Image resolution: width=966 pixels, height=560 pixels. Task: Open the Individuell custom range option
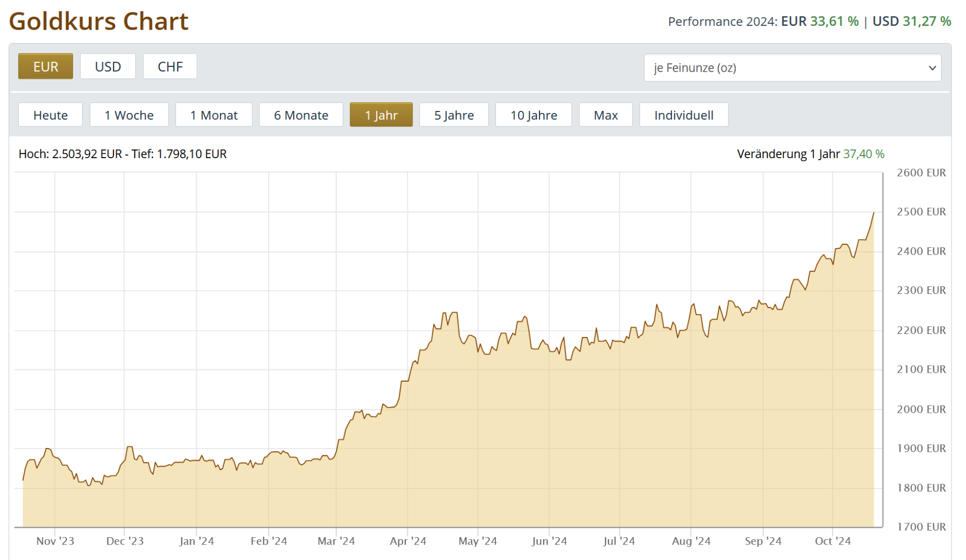(x=684, y=115)
